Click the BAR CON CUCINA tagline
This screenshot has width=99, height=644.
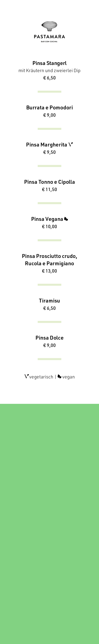point(49,42)
